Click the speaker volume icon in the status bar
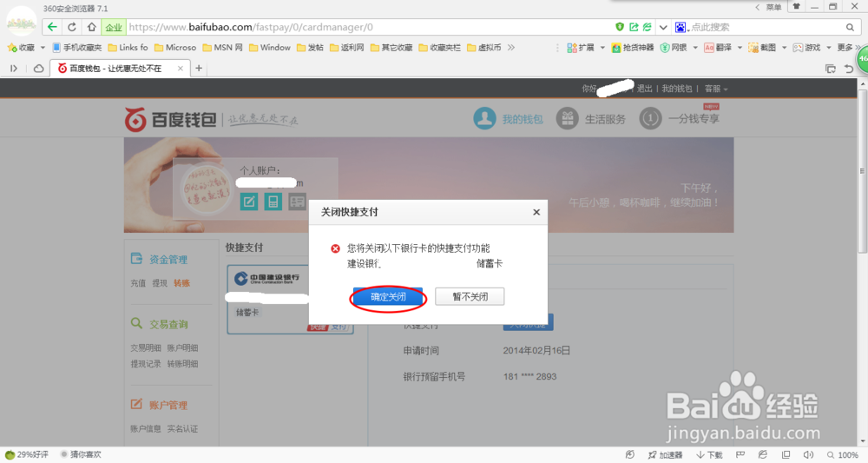Viewport: 868px width, 463px height. click(808, 454)
